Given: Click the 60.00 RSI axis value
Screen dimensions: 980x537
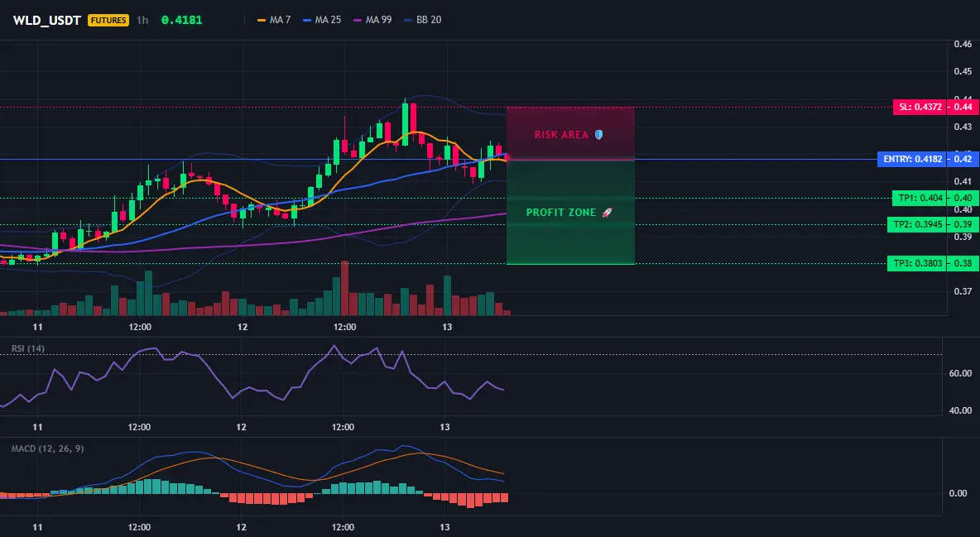Looking at the screenshot, I should pos(960,373).
